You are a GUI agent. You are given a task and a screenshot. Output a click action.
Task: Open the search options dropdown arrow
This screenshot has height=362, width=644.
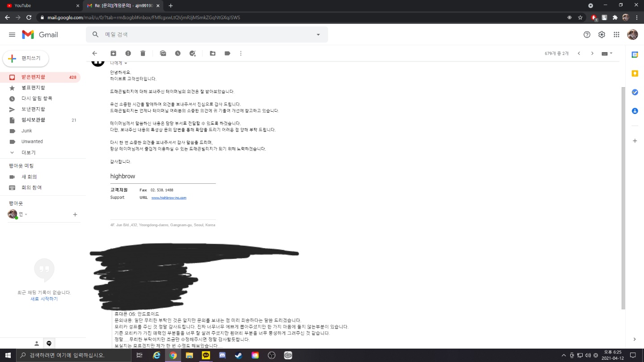[x=318, y=34]
